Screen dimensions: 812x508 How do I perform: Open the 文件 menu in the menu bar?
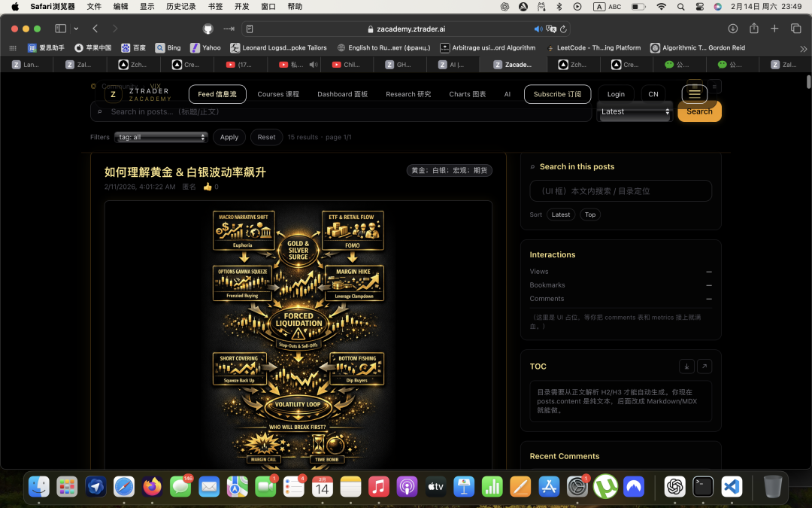[94, 7]
